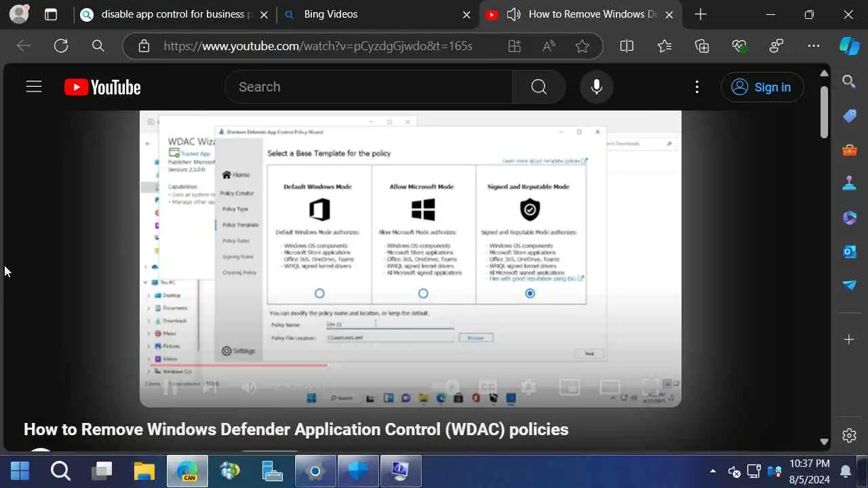
Task: Open Microsoft 365 in sidebar
Action: tap(850, 218)
